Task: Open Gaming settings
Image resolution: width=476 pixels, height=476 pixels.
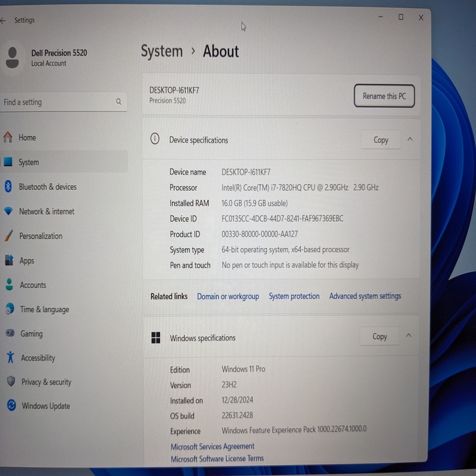Action: pyautogui.click(x=65, y=333)
